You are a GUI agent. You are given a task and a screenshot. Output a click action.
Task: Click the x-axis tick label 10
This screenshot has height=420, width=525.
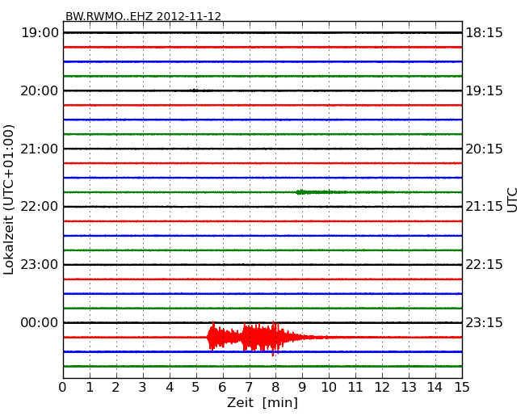pos(329,387)
